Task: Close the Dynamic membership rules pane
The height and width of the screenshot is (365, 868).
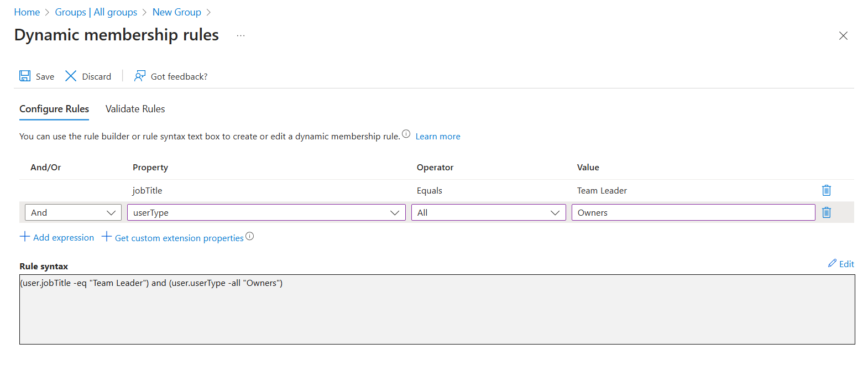Action: [x=843, y=36]
